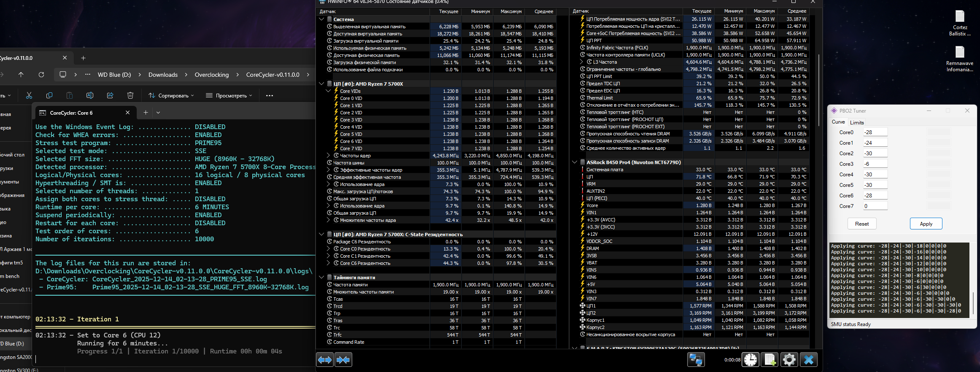
Task: Collapse the Core VIDs subtree
Action: [328, 91]
